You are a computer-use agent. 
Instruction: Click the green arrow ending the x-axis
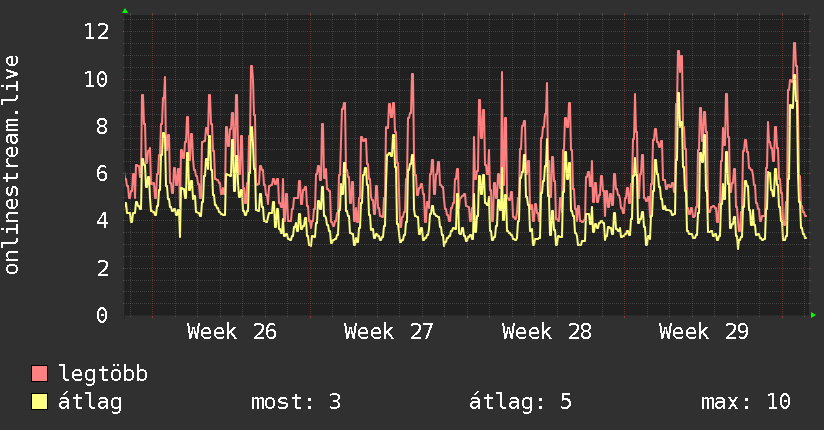click(813, 315)
